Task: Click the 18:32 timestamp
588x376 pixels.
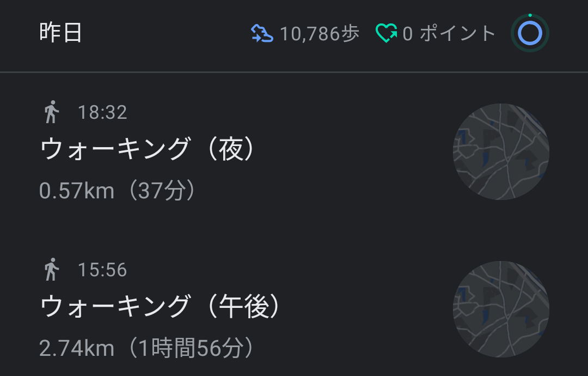Action: coord(102,113)
